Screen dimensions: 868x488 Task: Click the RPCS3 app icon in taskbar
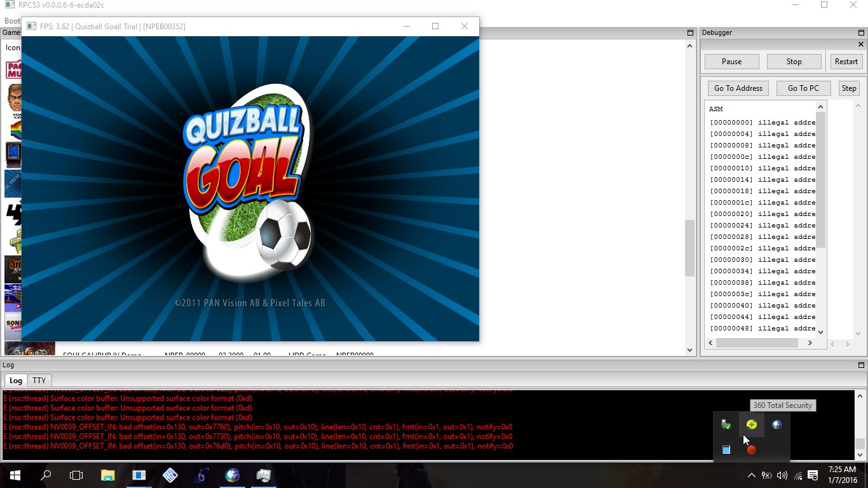139,475
